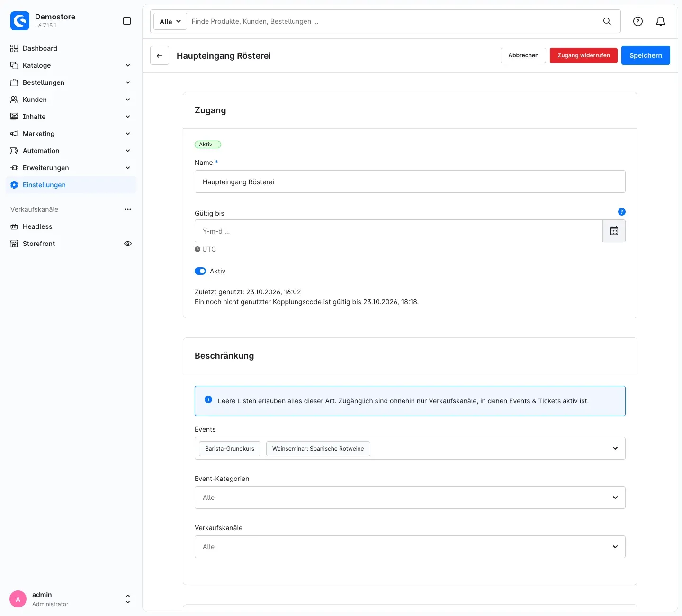Open sales channels three-dot menu

tap(128, 209)
